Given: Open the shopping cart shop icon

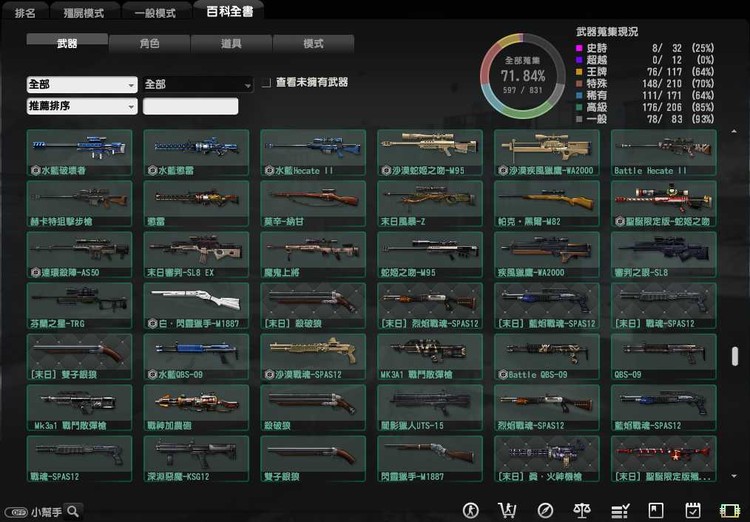Looking at the screenshot, I should point(507,511).
